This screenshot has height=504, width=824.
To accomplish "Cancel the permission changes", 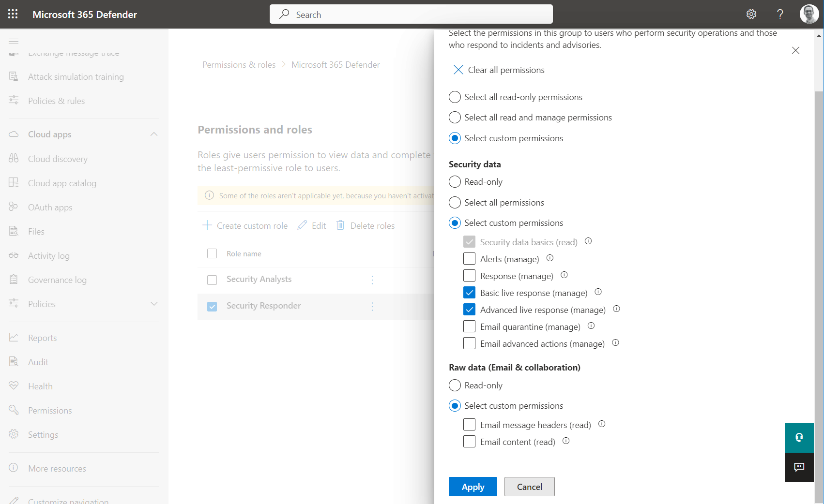I will coord(530,487).
